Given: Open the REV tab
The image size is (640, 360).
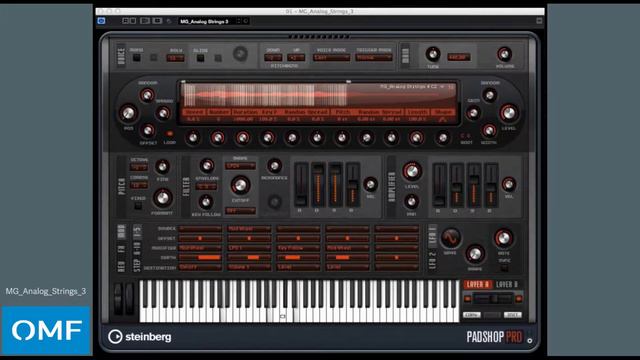Looking at the screenshot, I should point(121,267).
